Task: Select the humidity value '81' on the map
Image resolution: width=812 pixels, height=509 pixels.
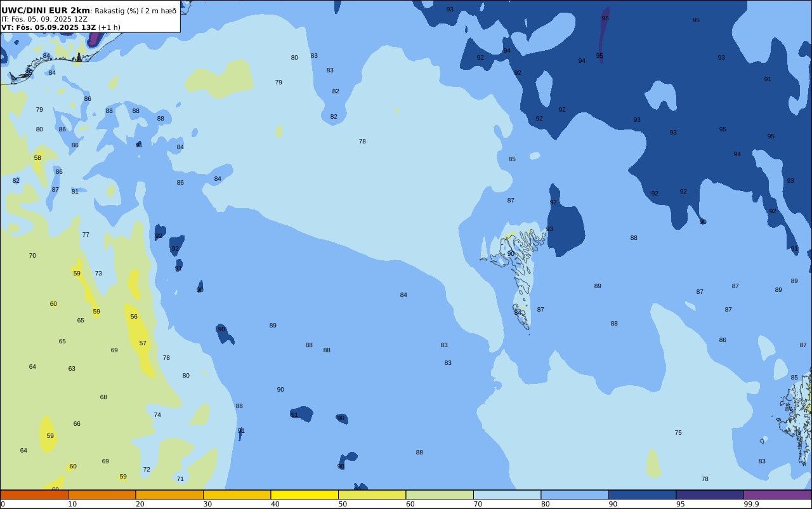Action: point(75,192)
